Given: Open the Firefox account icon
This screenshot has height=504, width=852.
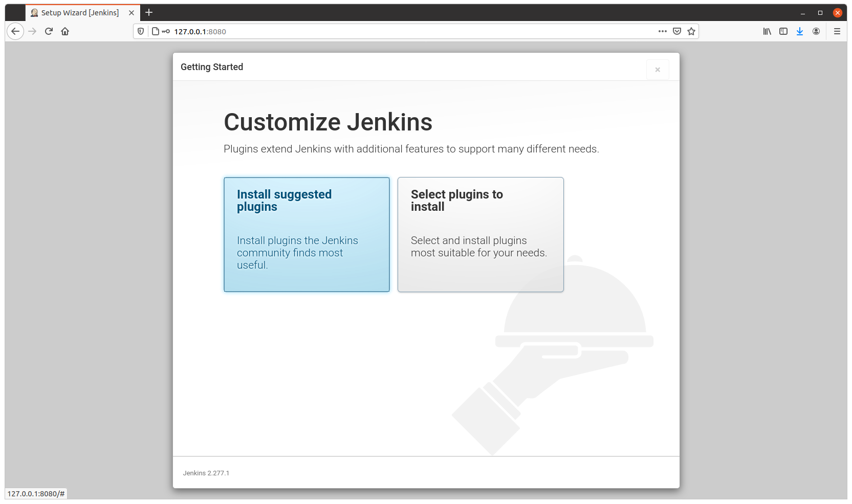Looking at the screenshot, I should coord(816,31).
